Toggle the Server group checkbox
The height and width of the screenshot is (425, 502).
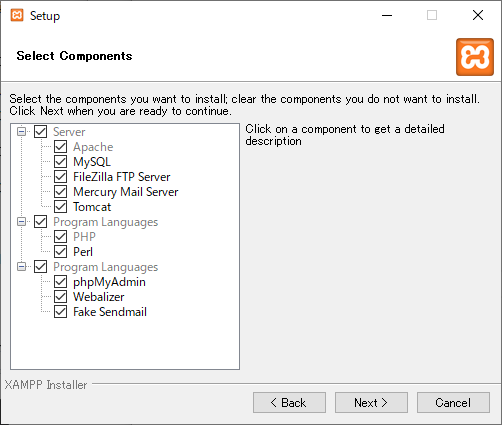(x=40, y=132)
